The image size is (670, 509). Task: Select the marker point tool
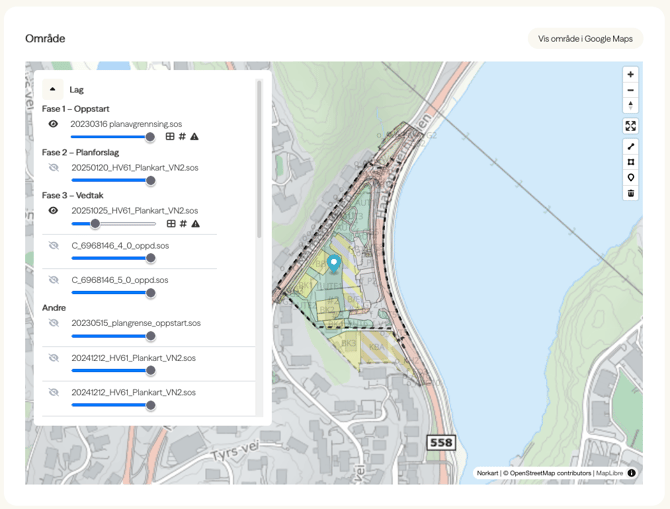(630, 178)
